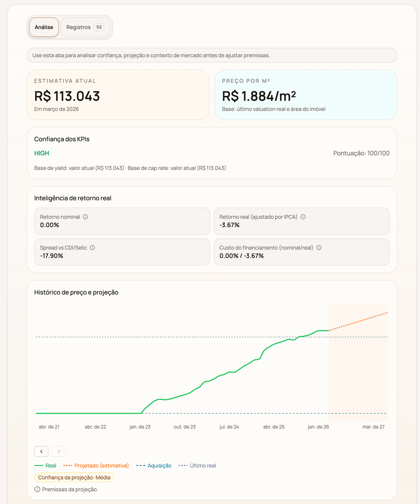This screenshot has width=420, height=504.
Task: Select the Análise tab
Action: (x=44, y=27)
